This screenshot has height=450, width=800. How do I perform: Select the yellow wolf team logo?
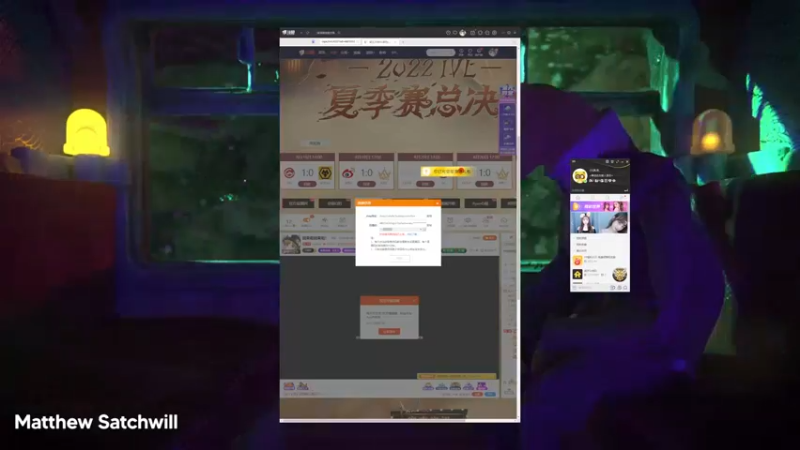324,173
